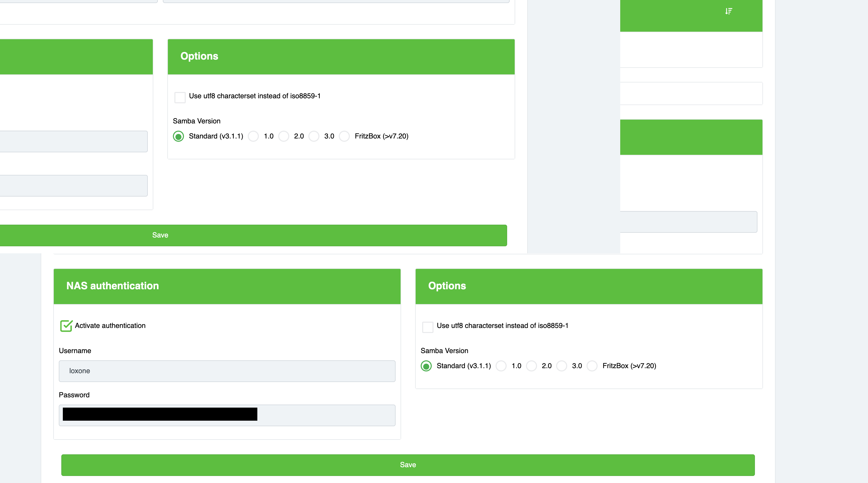This screenshot has height=483, width=868.
Task: Choose FritzBox (>v7.20) in upper Options panel
Action: 344,136
